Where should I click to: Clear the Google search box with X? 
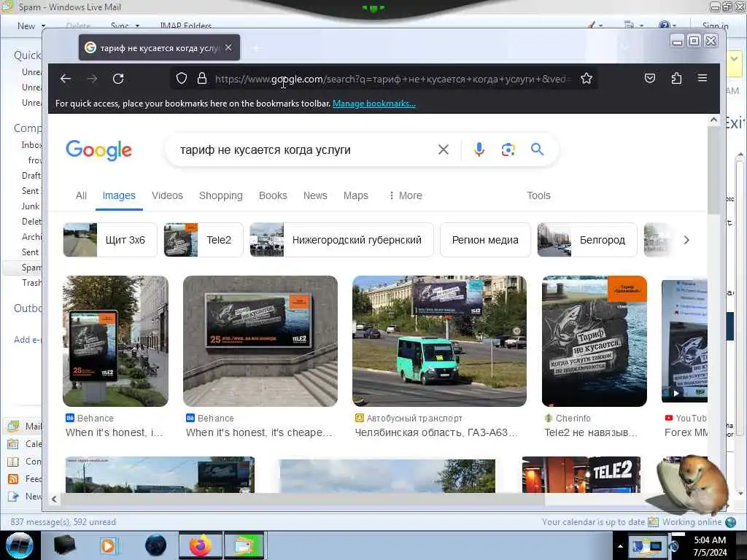click(x=443, y=149)
